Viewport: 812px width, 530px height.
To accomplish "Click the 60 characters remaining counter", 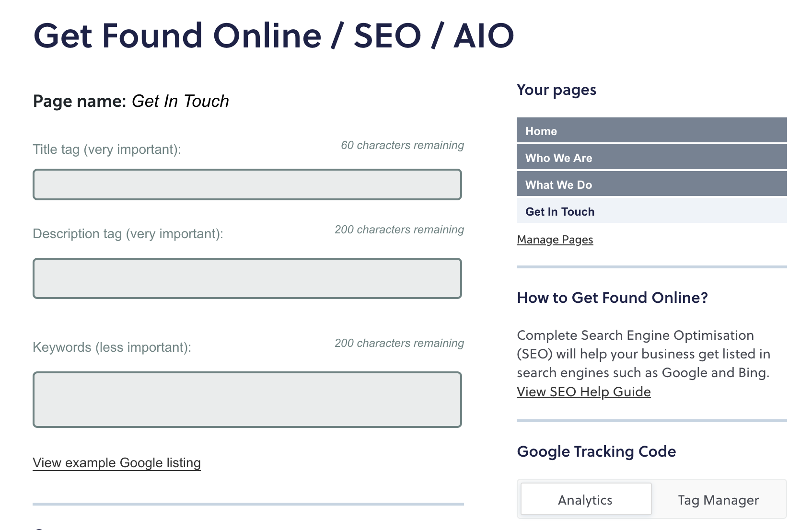I will click(x=402, y=145).
